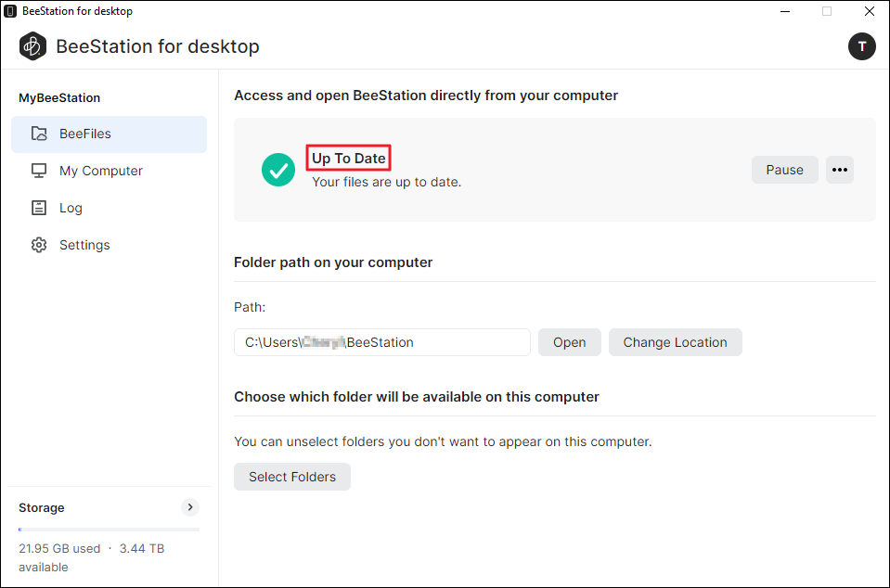Click the '21.95 GB used' storage text
Screen dimensions: 890x588
click(59, 548)
